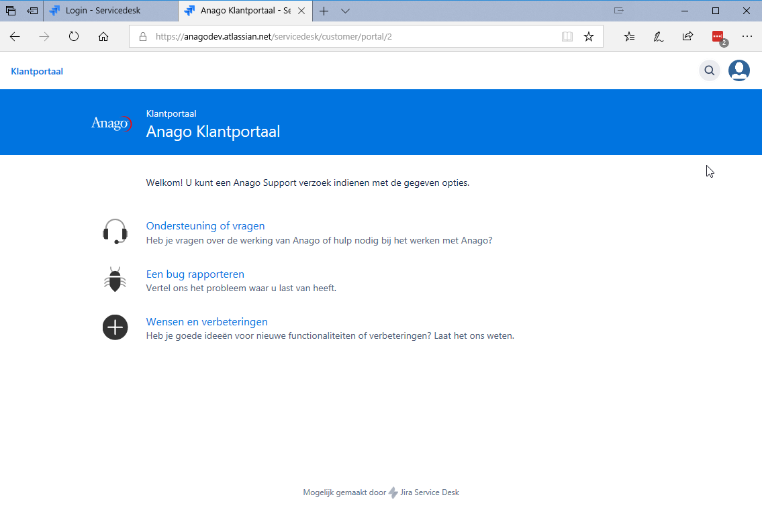The image size is (762, 532).
Task: Close the Anago Klantportaal tab
Action: click(301, 11)
